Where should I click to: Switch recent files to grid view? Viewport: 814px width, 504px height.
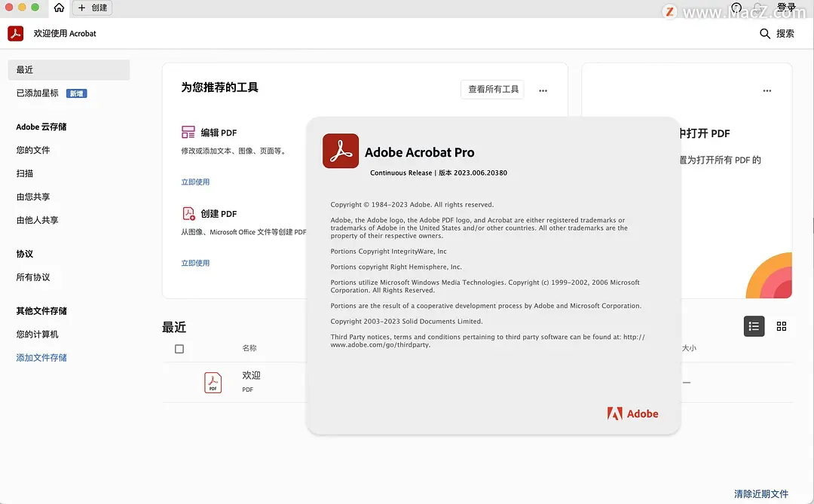(x=782, y=326)
